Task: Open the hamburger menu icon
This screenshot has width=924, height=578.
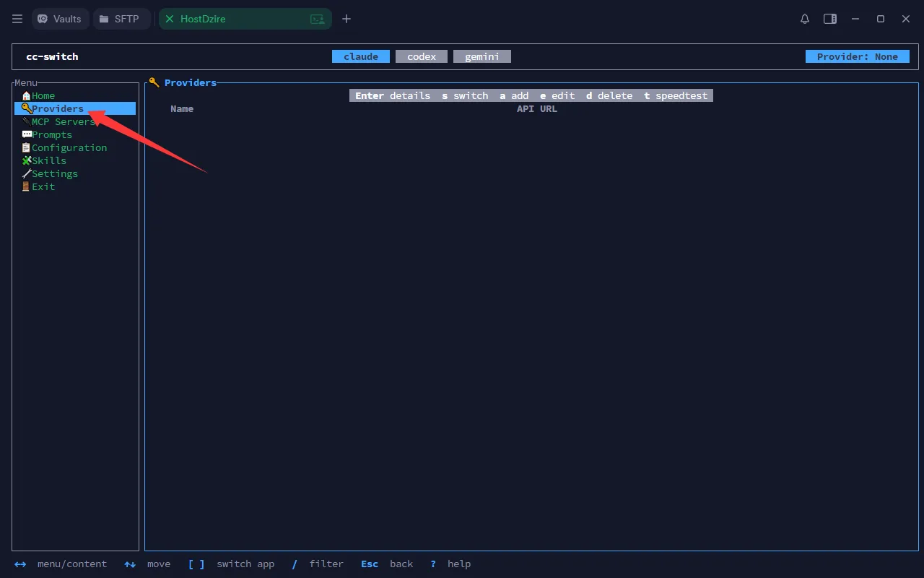Action: pos(17,19)
